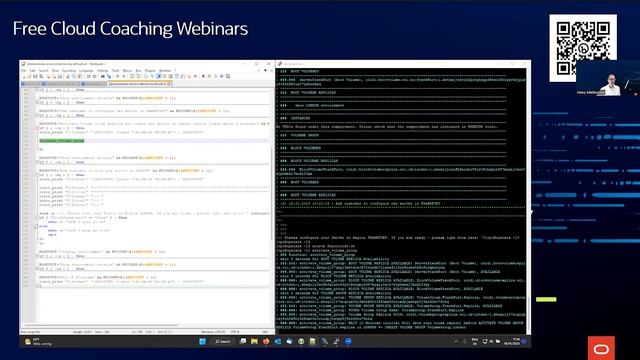The height and width of the screenshot is (360, 640).
Task: Click the Paste toolbar icon
Action: (80, 76)
